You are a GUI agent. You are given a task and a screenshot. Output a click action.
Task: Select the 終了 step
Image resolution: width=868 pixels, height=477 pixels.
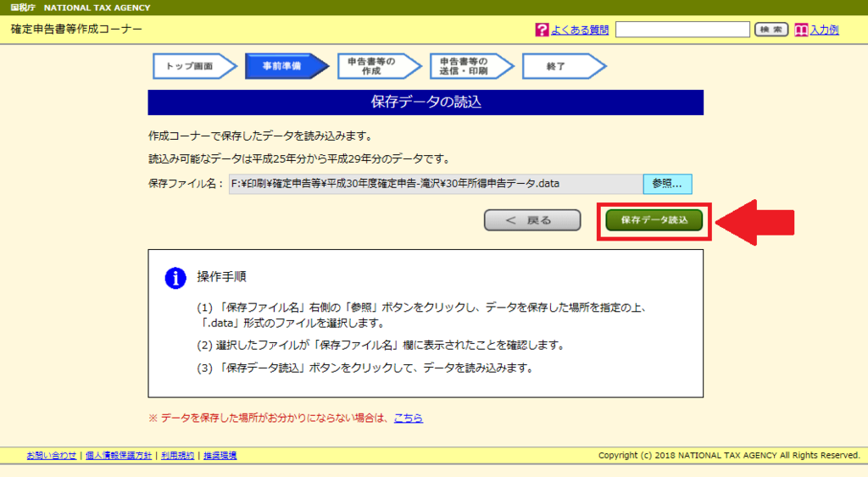click(x=564, y=66)
